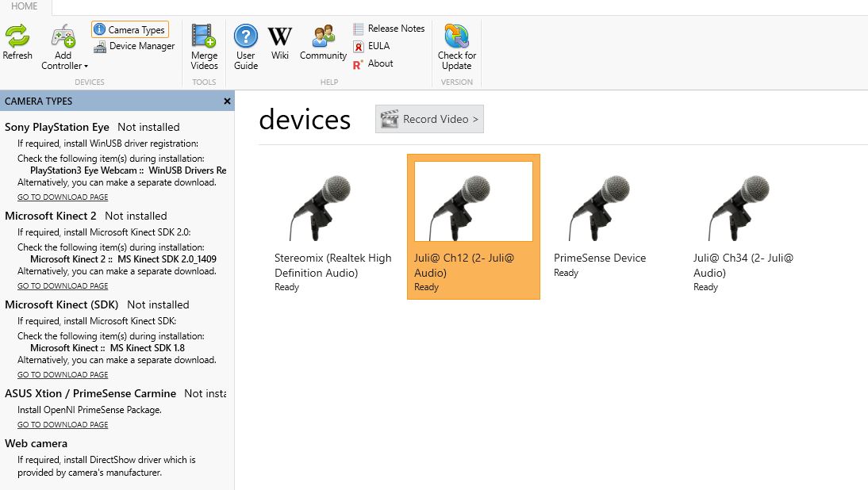Show the About dialog

(x=373, y=63)
